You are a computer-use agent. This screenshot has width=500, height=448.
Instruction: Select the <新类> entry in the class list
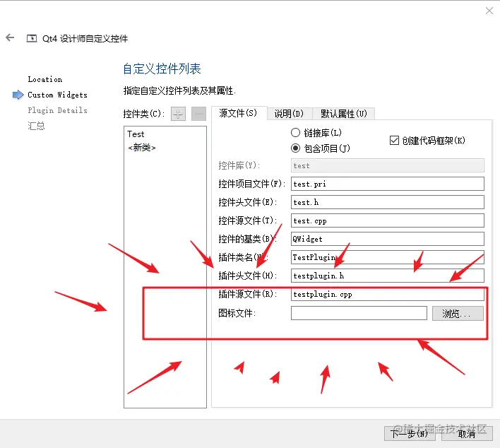(x=141, y=148)
